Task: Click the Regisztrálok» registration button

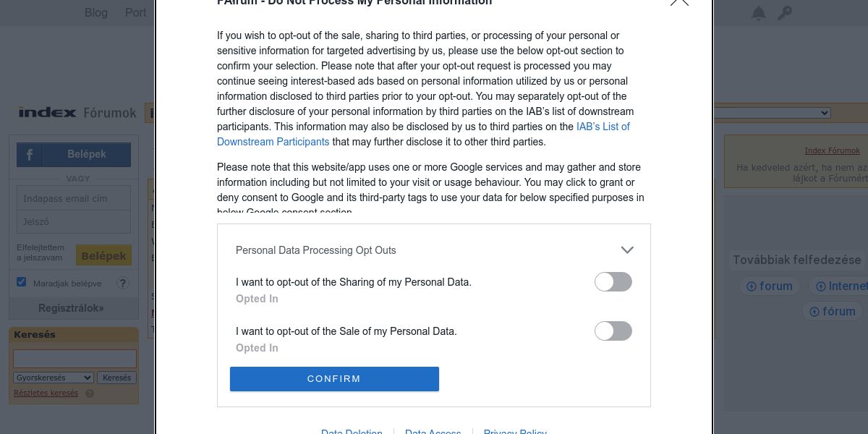Action: [x=71, y=308]
